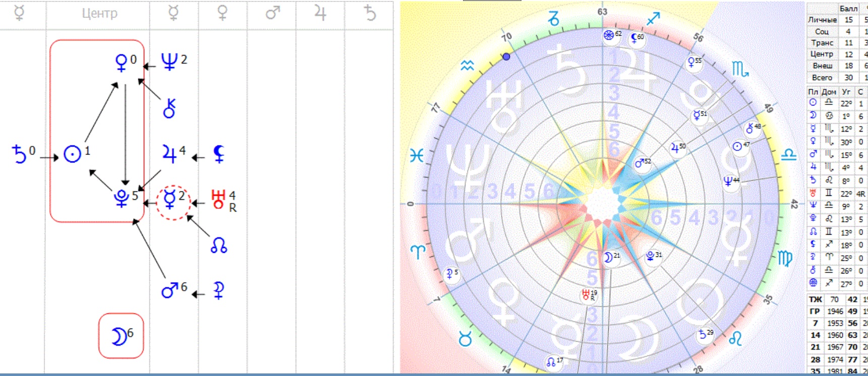Screen dimensions: 868x376
Task: Select Mercury inside the dashed red circle
Action: point(170,200)
